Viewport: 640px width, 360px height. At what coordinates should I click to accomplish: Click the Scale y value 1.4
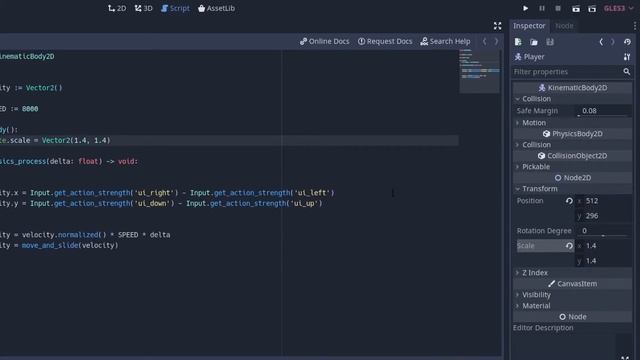click(603, 261)
